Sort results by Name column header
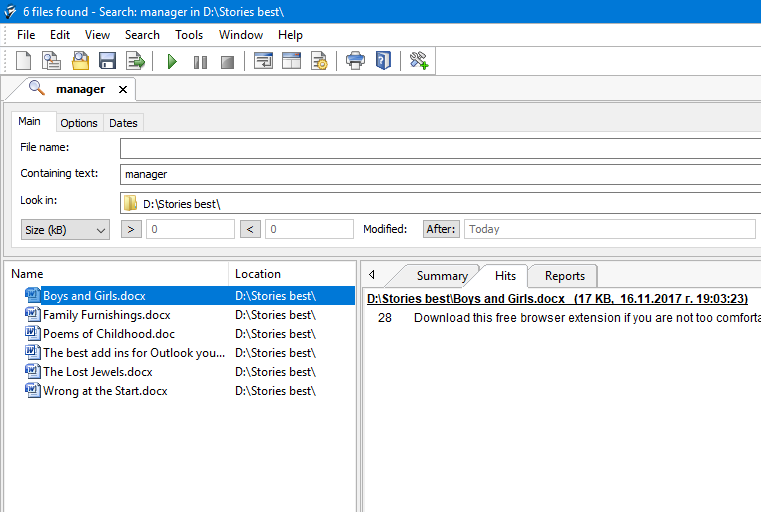Screen dimensions: 761x512 (x=116, y=274)
